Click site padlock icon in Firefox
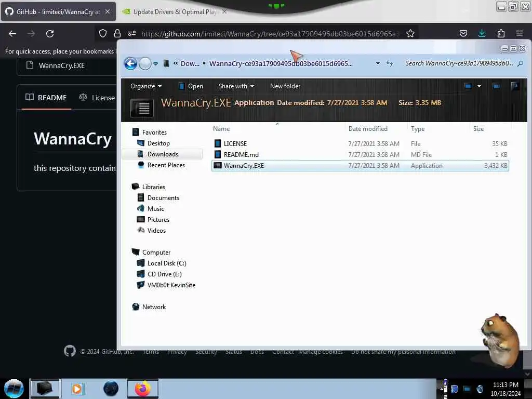The width and height of the screenshot is (532, 399). (x=117, y=33)
